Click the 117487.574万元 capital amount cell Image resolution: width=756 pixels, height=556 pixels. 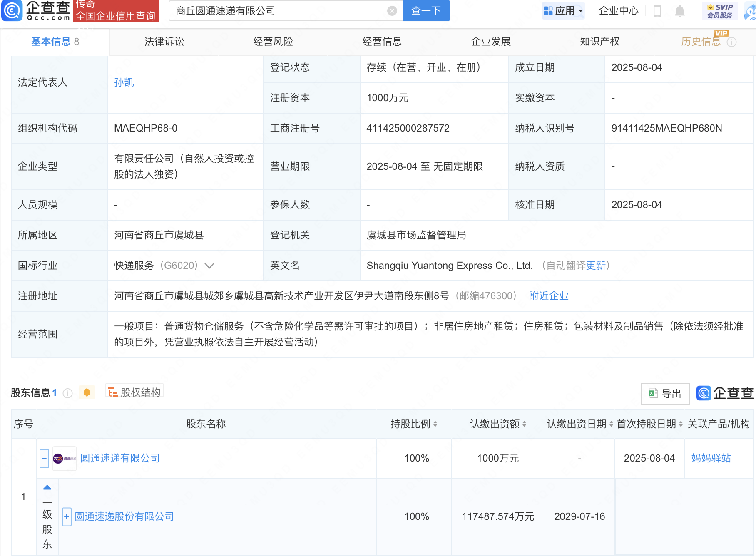[x=498, y=516]
